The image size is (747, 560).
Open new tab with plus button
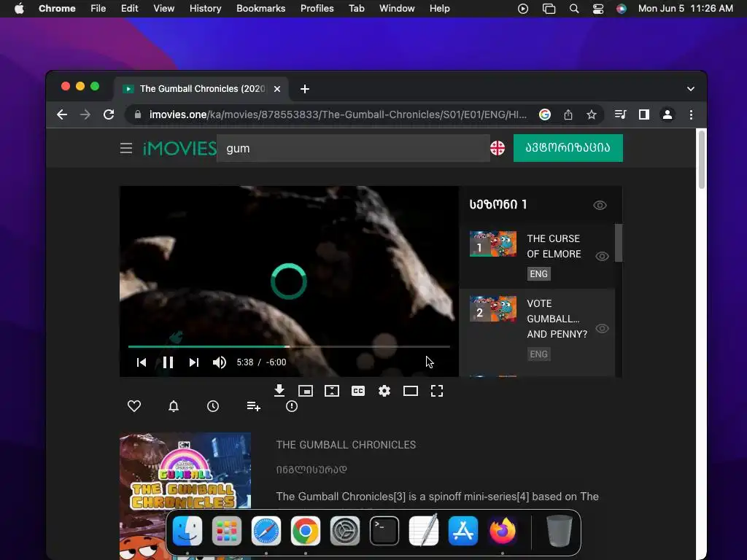pyautogui.click(x=305, y=89)
